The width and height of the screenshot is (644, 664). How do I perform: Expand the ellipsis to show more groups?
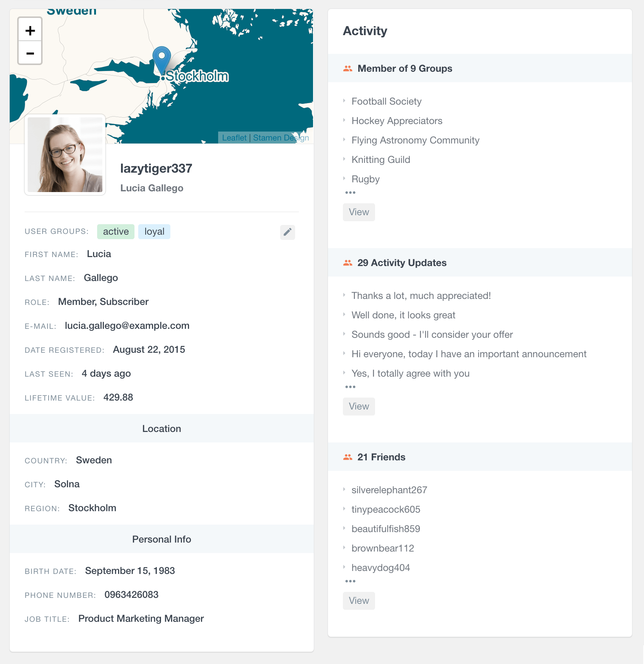[x=350, y=192]
